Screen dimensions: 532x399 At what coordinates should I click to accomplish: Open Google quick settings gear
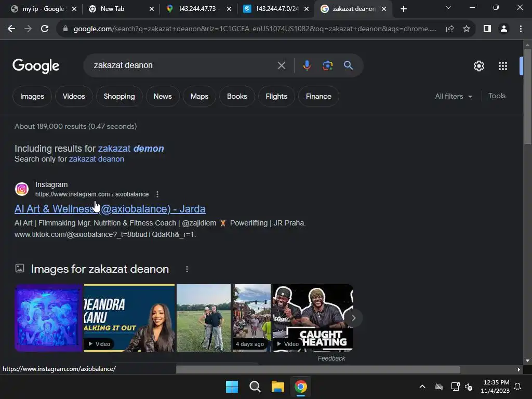(x=478, y=66)
